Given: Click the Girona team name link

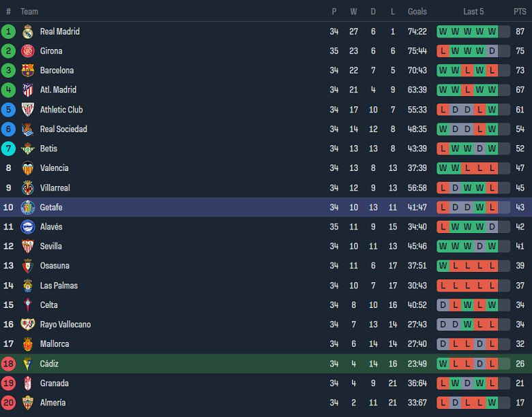Looking at the screenshot, I should click(51, 51).
